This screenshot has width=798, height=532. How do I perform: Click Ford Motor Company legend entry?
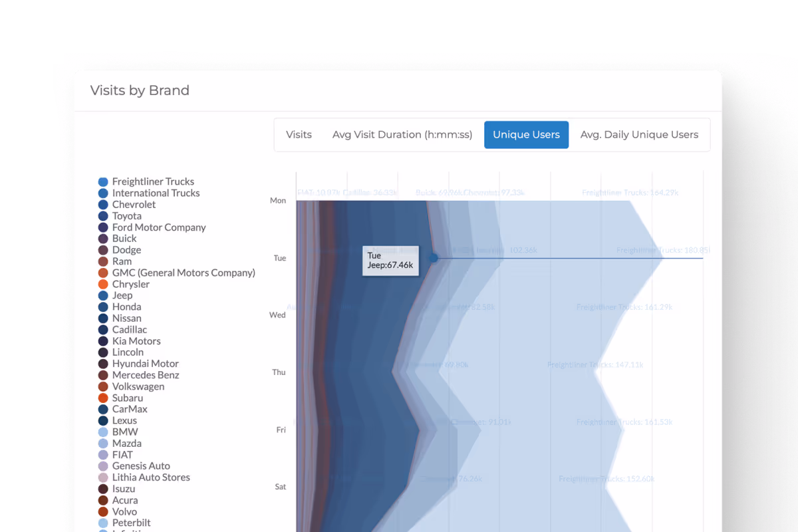point(152,227)
